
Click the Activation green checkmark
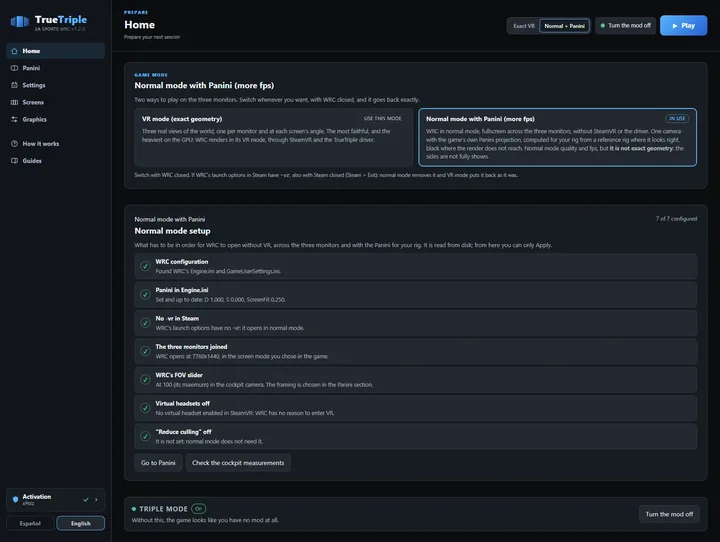(86, 499)
